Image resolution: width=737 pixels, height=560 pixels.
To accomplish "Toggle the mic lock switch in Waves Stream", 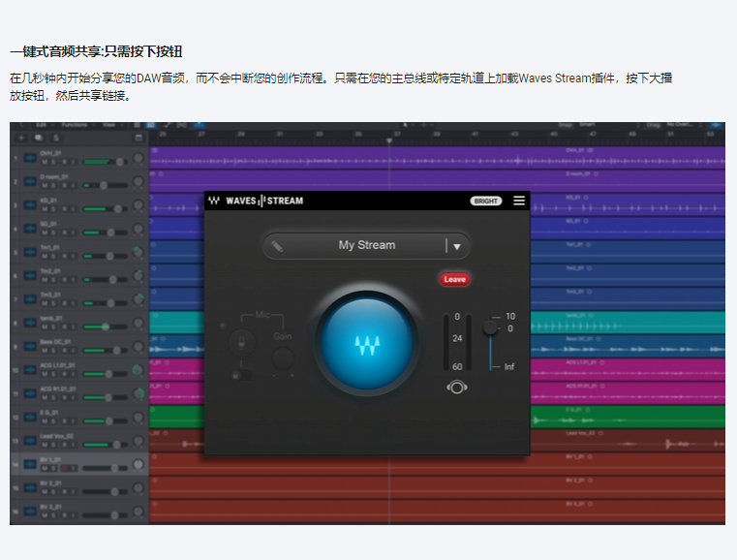I will [241, 375].
